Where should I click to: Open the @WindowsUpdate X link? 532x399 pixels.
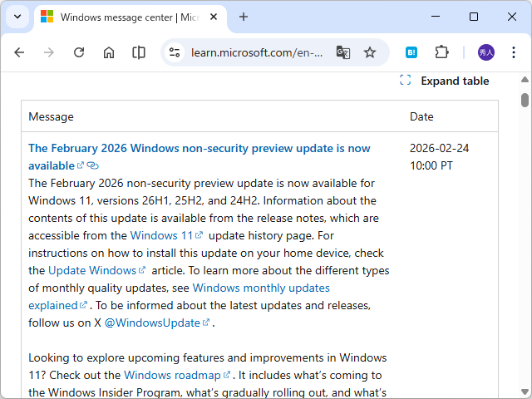coord(157,323)
